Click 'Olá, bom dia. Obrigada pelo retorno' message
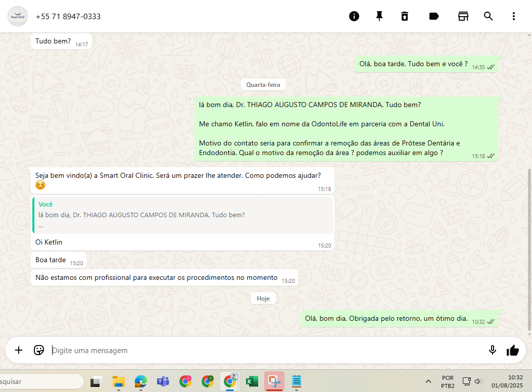The height and width of the screenshot is (392, 532). (399, 319)
